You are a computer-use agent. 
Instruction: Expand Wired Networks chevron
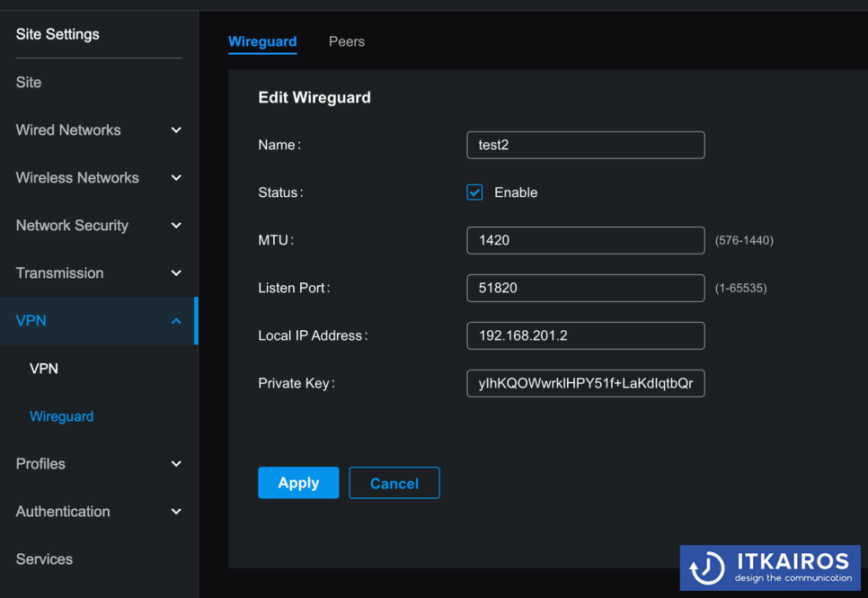click(176, 130)
